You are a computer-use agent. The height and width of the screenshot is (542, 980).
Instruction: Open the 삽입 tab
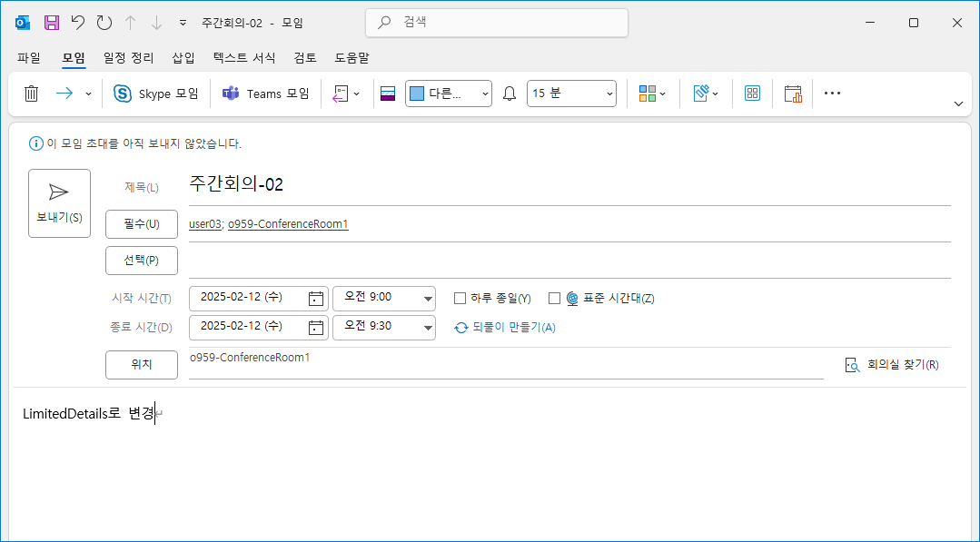click(x=183, y=58)
